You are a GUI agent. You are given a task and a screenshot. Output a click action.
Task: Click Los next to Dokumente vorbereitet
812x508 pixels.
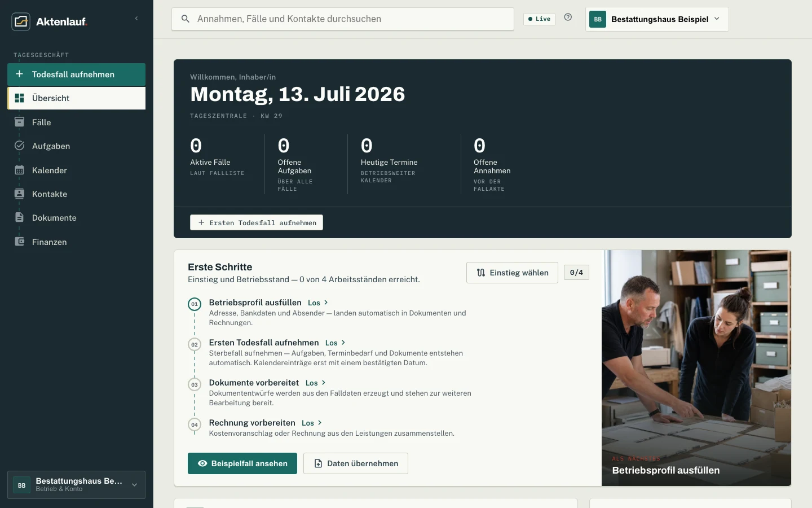(316, 383)
